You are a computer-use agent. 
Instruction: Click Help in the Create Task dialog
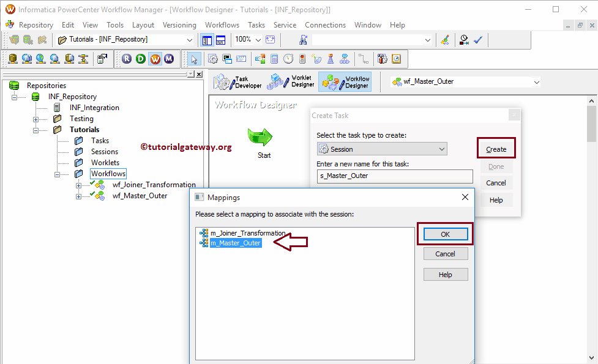pos(496,200)
